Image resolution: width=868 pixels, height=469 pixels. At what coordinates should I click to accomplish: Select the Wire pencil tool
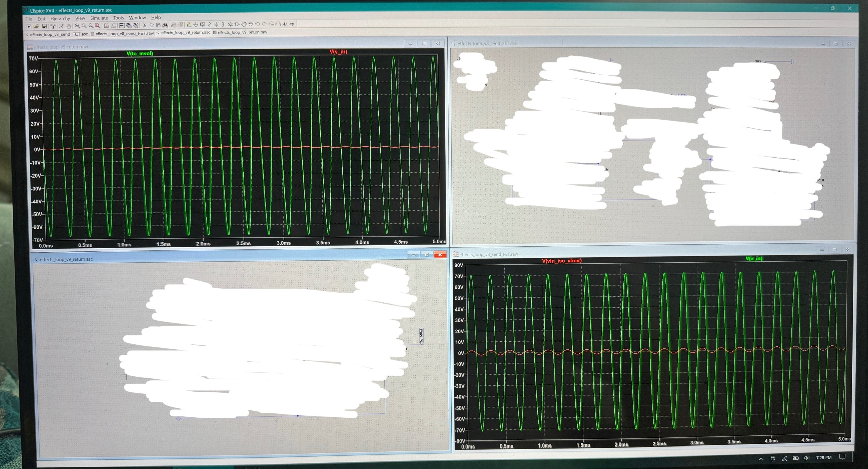click(x=189, y=25)
